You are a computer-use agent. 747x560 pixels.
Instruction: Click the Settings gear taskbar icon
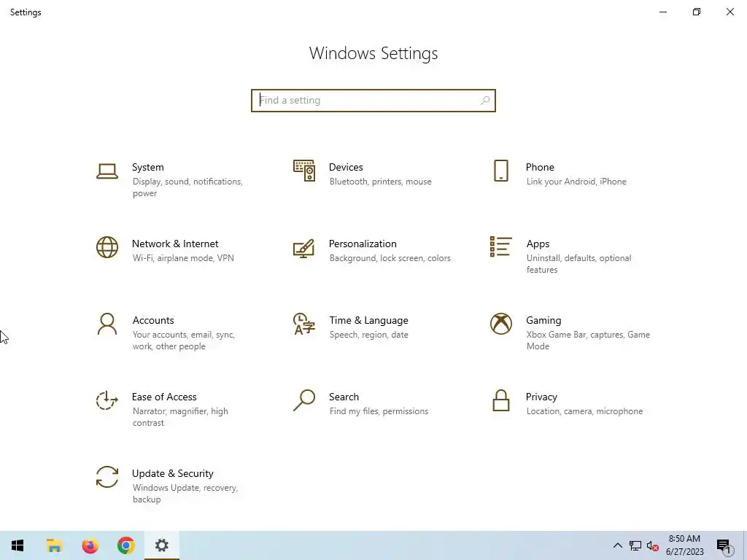162,545
